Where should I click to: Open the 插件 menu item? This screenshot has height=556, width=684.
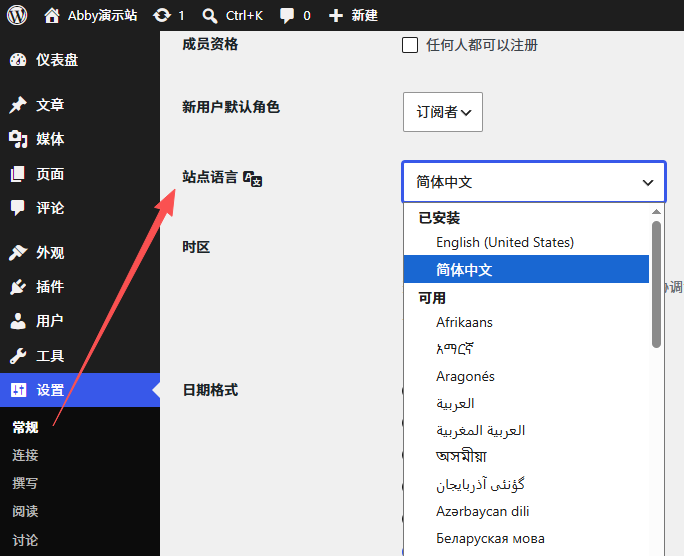pos(80,287)
